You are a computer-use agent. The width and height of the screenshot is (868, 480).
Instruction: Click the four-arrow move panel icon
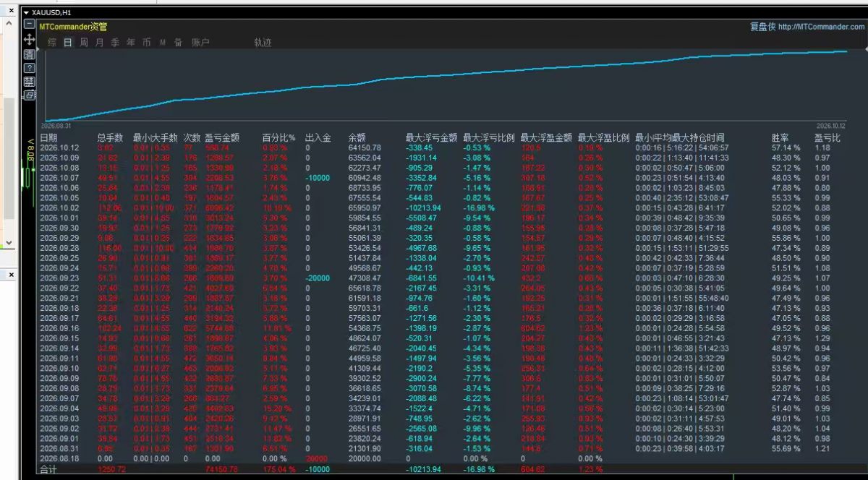[30, 39]
